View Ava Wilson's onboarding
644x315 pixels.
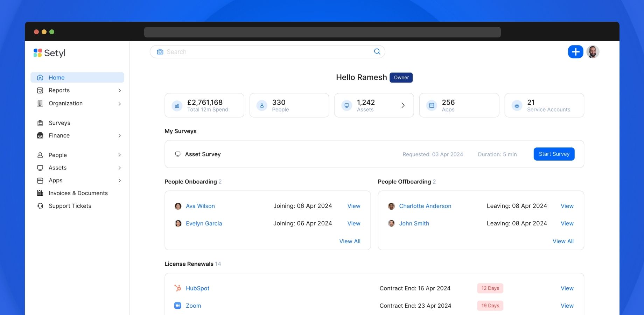354,206
